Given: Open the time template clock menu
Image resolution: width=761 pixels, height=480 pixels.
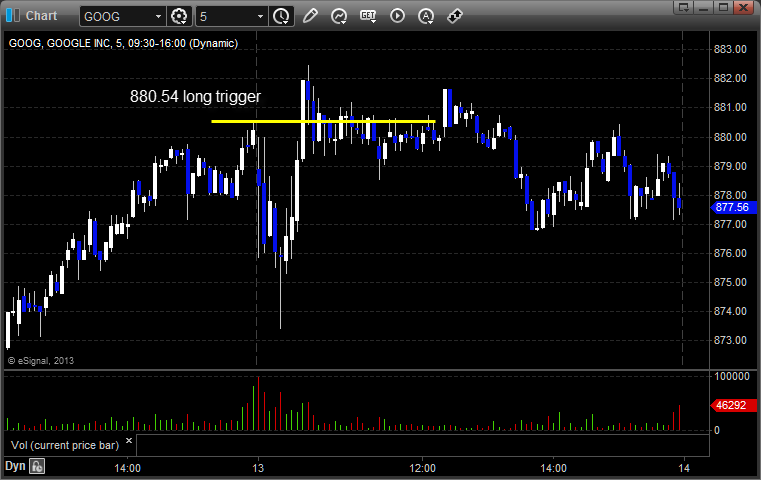Looking at the screenshot, I should (x=281, y=17).
